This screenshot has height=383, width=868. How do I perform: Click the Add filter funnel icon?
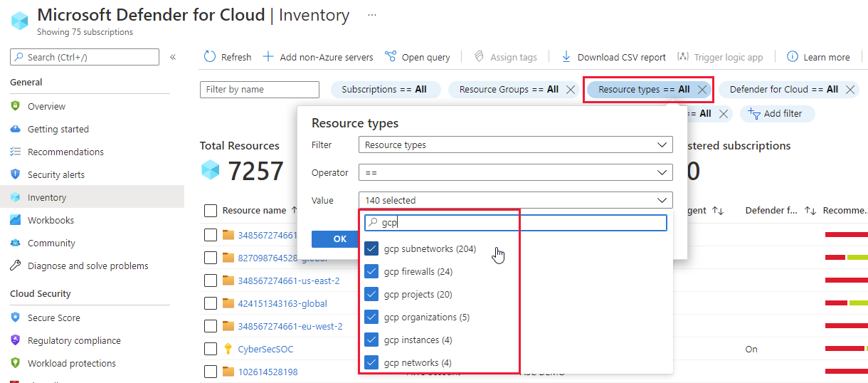tap(754, 114)
